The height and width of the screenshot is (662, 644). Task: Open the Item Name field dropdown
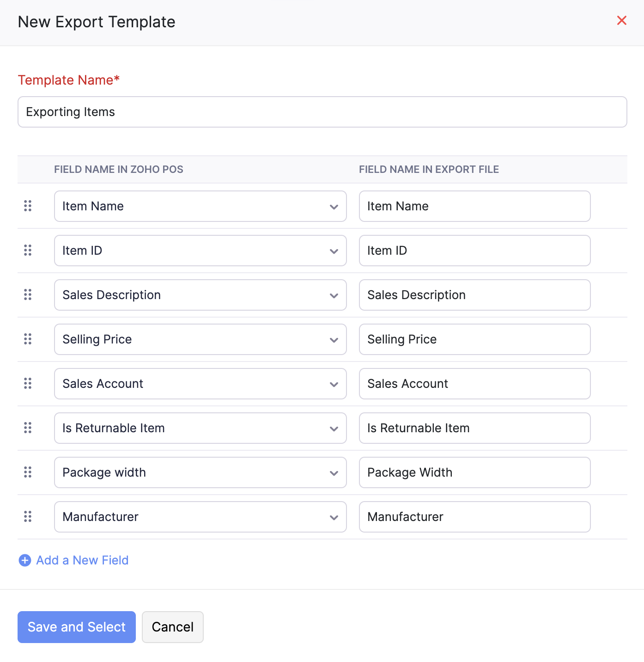click(200, 206)
